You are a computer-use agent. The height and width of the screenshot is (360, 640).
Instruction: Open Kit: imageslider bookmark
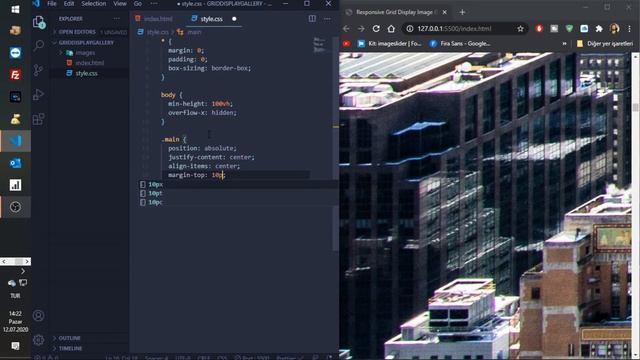(x=390, y=44)
